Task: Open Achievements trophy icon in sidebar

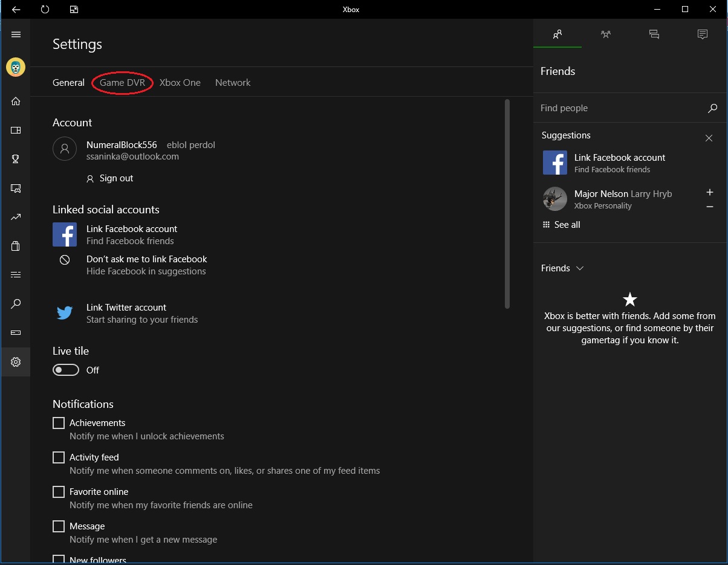Action: 16,159
